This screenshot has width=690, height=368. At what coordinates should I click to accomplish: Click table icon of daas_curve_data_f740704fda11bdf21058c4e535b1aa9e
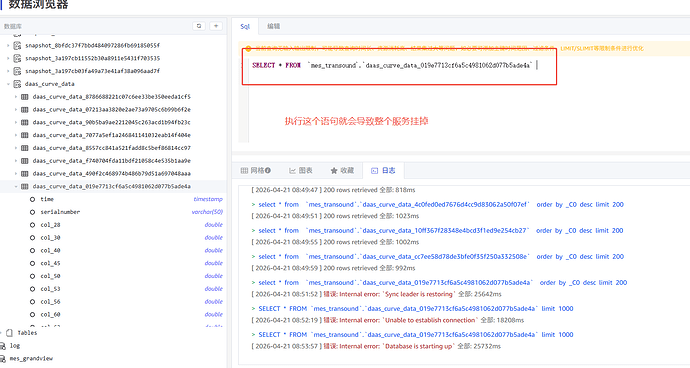coord(25,161)
